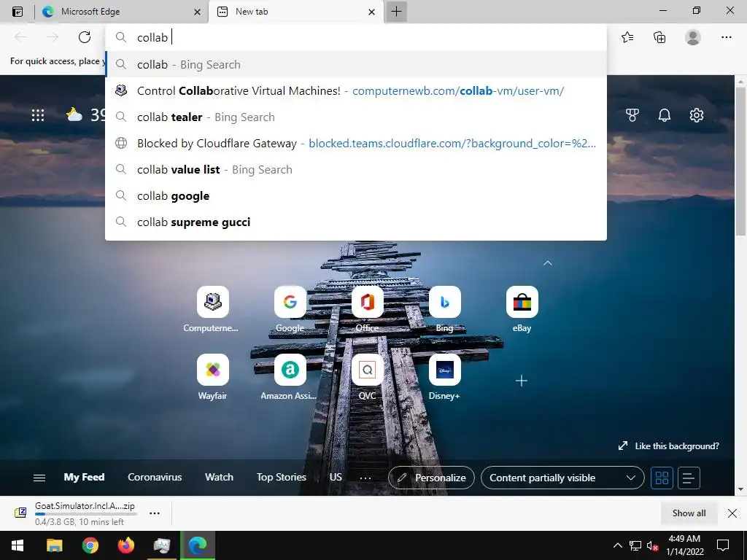This screenshot has width=747, height=560.
Task: Open Microsoft Rewards trophy icon
Action: pyautogui.click(x=632, y=115)
